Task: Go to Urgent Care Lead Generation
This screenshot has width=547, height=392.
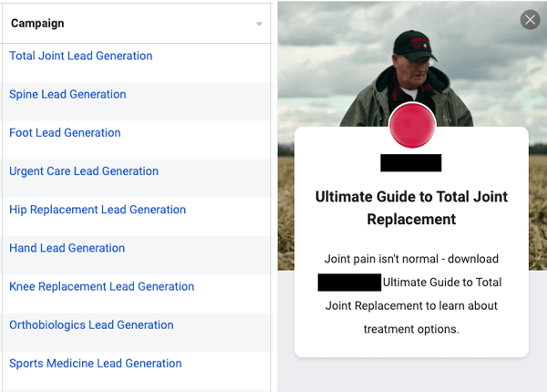Action: [x=84, y=170]
